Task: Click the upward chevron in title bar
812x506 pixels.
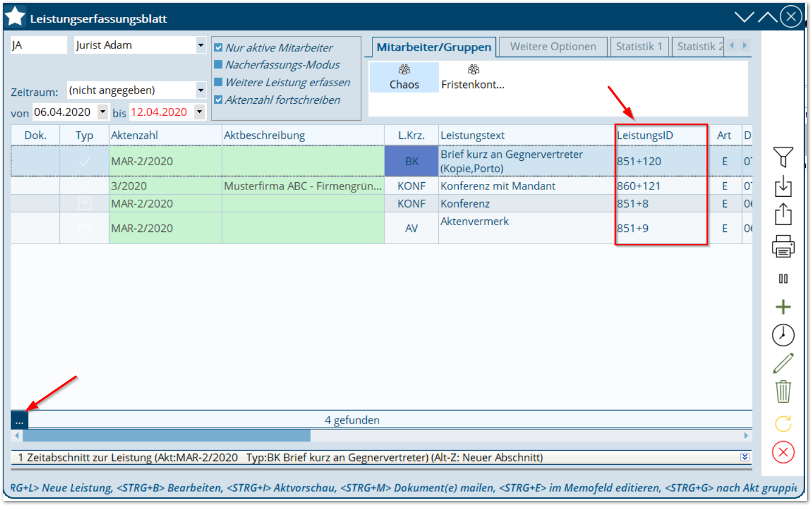Action: [x=767, y=17]
